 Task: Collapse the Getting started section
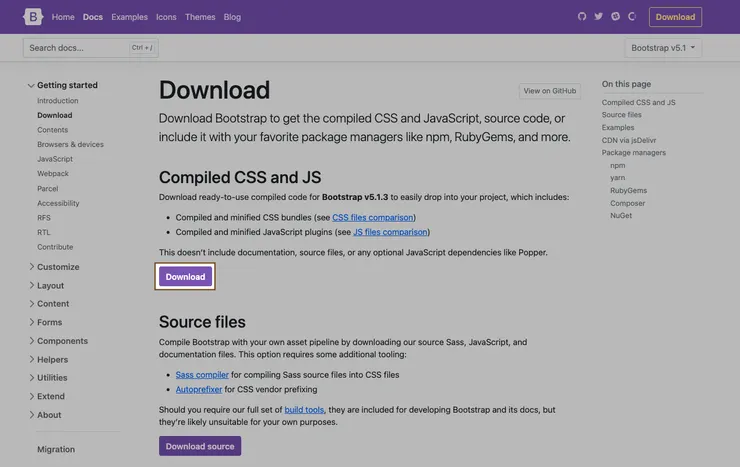tap(63, 85)
